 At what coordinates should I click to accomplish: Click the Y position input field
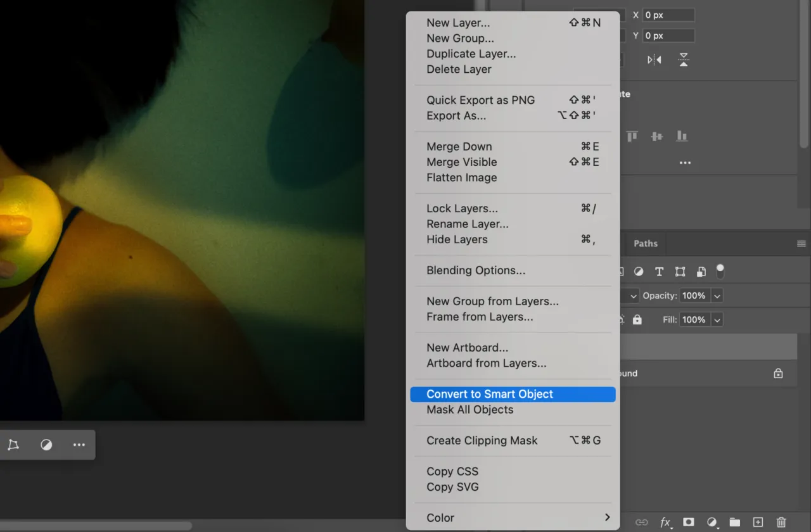tap(668, 35)
